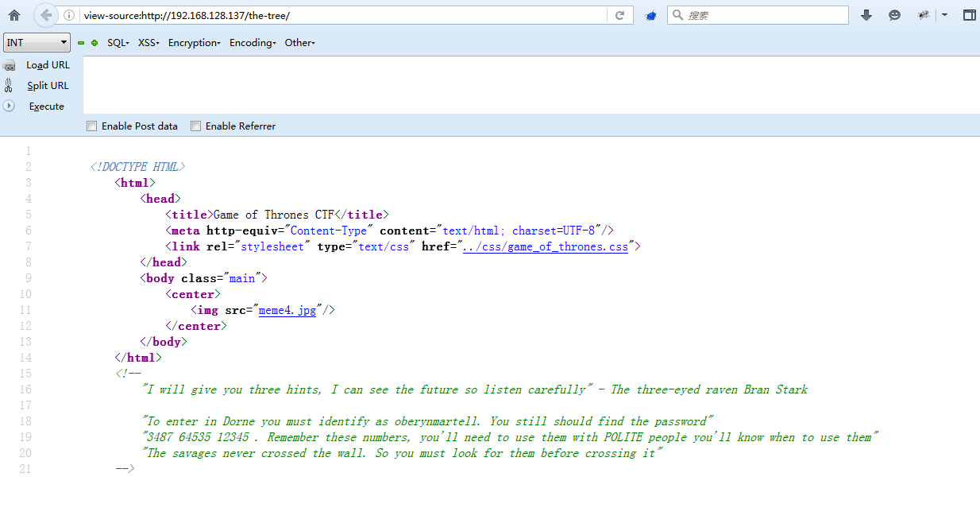Click the line "The savages never crossed the wall"
The width and height of the screenshot is (980, 527).
(402, 453)
